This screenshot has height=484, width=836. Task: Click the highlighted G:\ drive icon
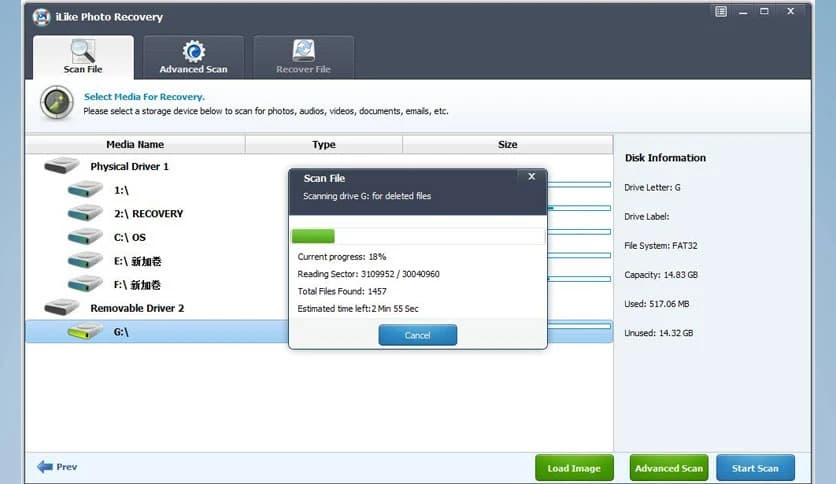(85, 331)
